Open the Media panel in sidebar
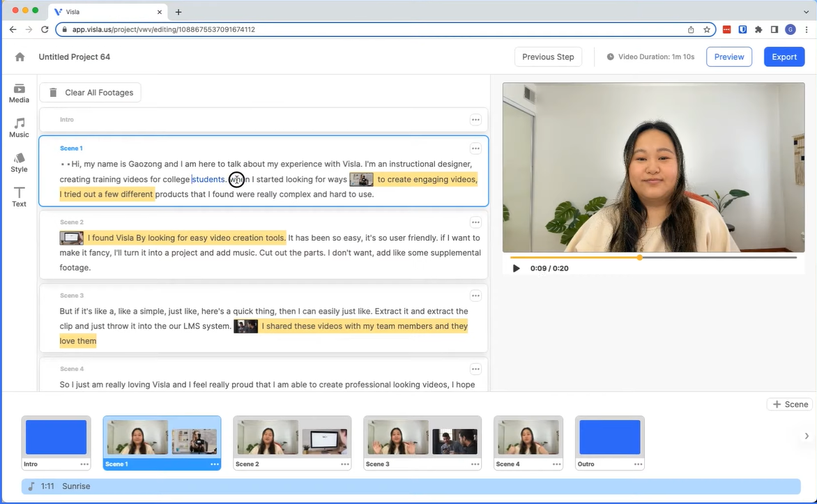Screen dimensions: 817x504 (x=19, y=93)
